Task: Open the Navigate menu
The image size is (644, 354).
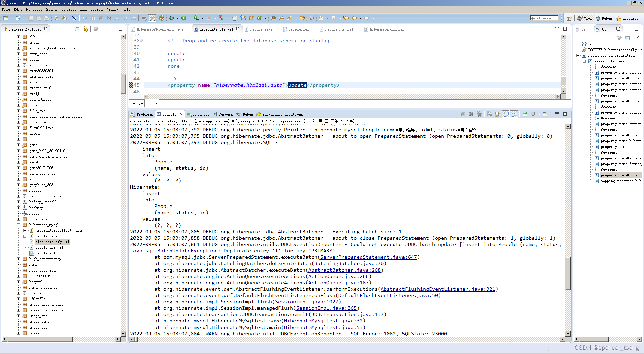Action: point(34,9)
